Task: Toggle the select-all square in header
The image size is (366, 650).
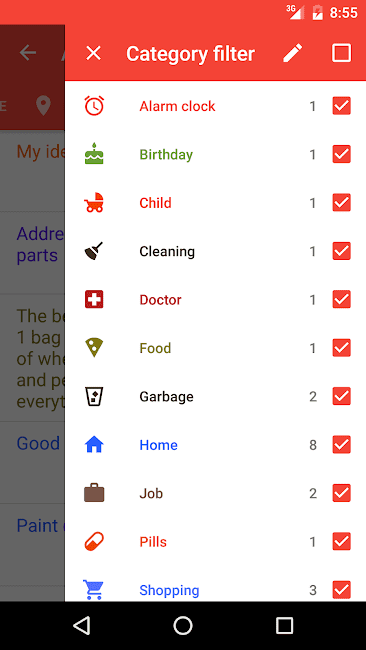Action: (x=342, y=53)
